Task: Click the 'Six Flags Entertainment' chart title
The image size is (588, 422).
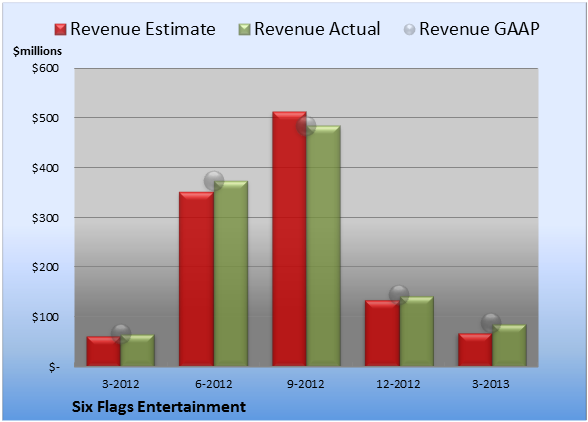Action: 159,407
